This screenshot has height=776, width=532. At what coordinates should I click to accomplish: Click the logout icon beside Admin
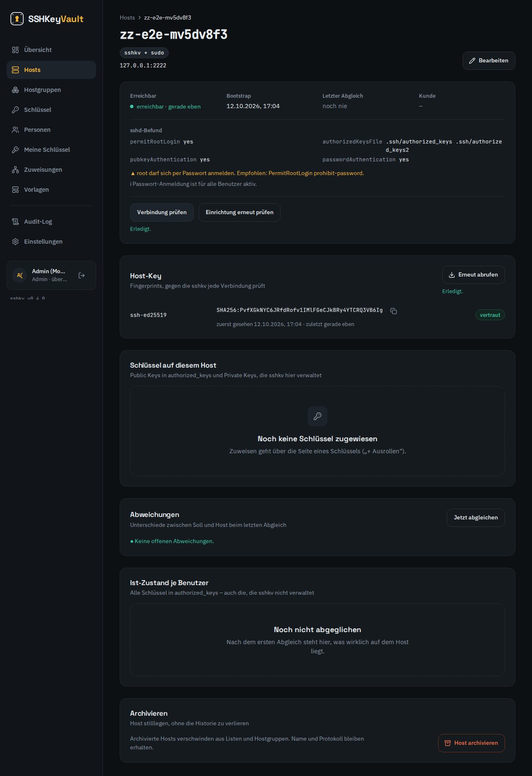[x=82, y=275]
